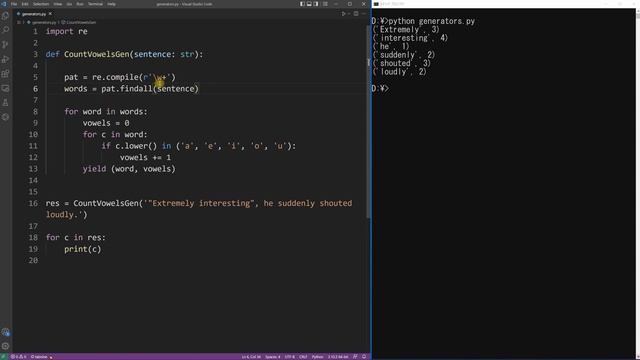Click line number 3 in the gutter

pos(36,54)
